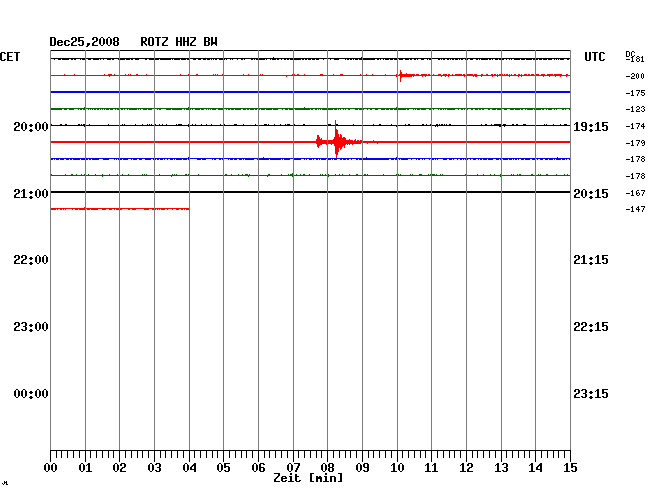Click the DC offset value -181

click(635, 59)
